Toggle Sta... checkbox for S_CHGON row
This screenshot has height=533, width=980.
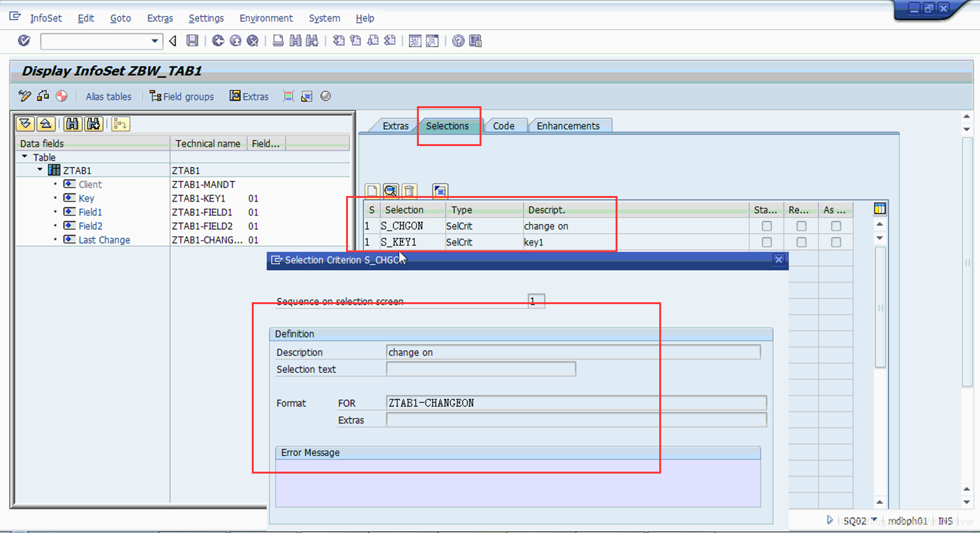767,226
